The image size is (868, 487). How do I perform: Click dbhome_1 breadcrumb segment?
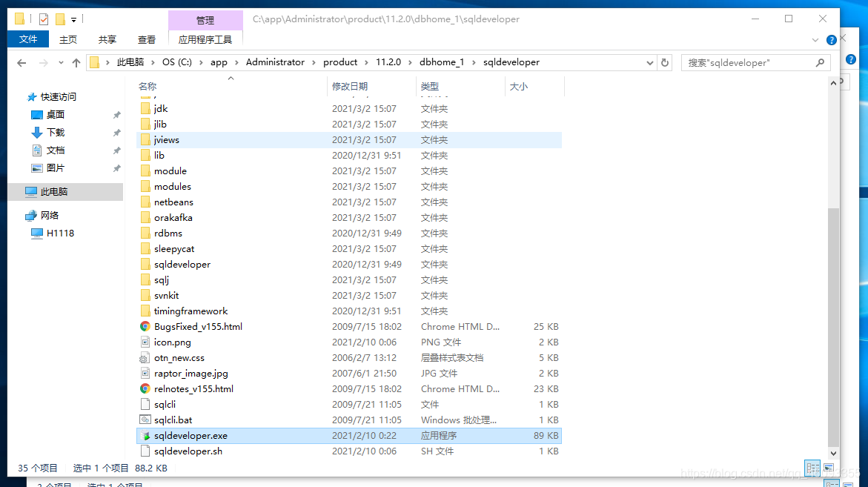442,62
